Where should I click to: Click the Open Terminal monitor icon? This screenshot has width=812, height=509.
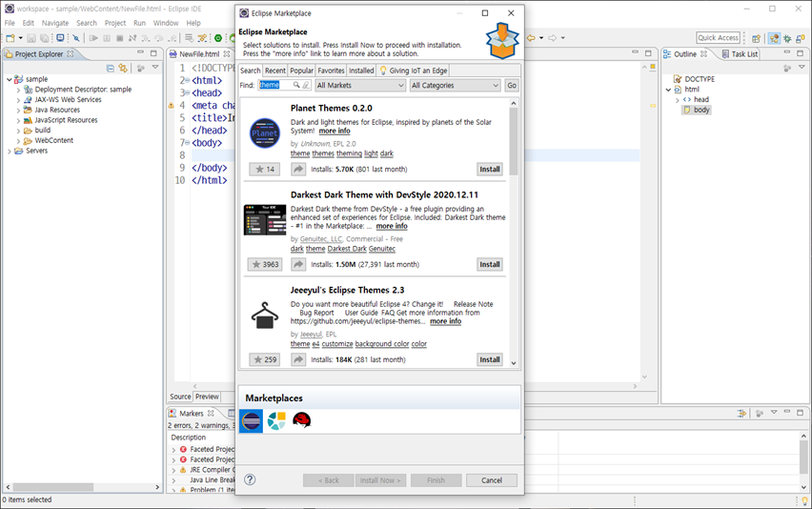click(x=60, y=38)
